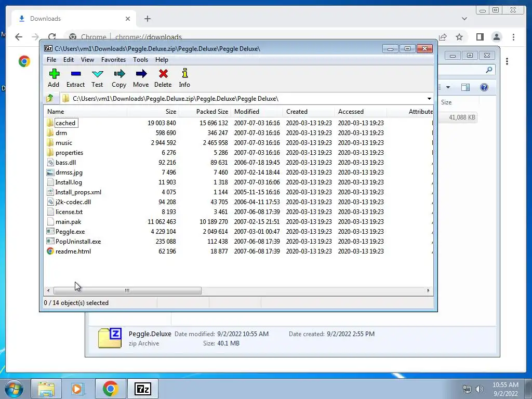Screen dimensions: 532x399
Task: Click the taskbar clock showing 10:55 AM
Action: click(x=505, y=389)
